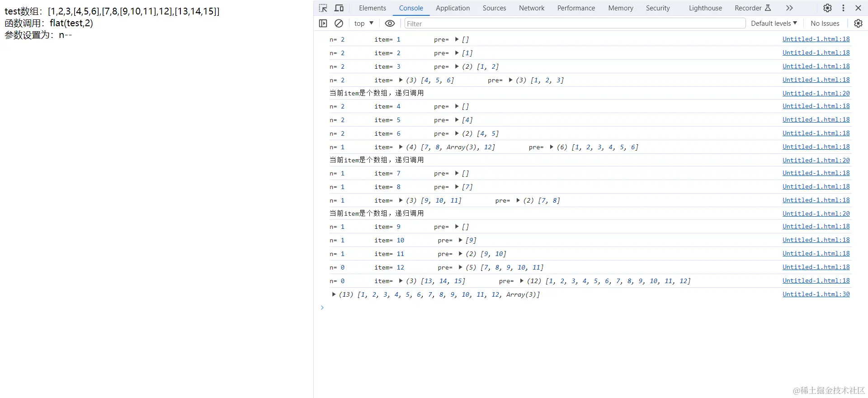Open the Recorder tab
This screenshot has width=868, height=398.
coord(753,8)
